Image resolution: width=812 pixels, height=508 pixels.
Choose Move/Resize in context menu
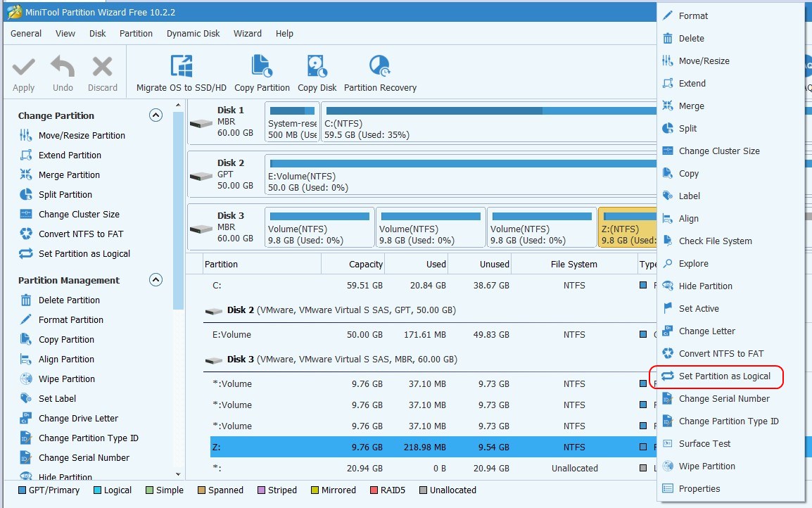click(x=730, y=61)
